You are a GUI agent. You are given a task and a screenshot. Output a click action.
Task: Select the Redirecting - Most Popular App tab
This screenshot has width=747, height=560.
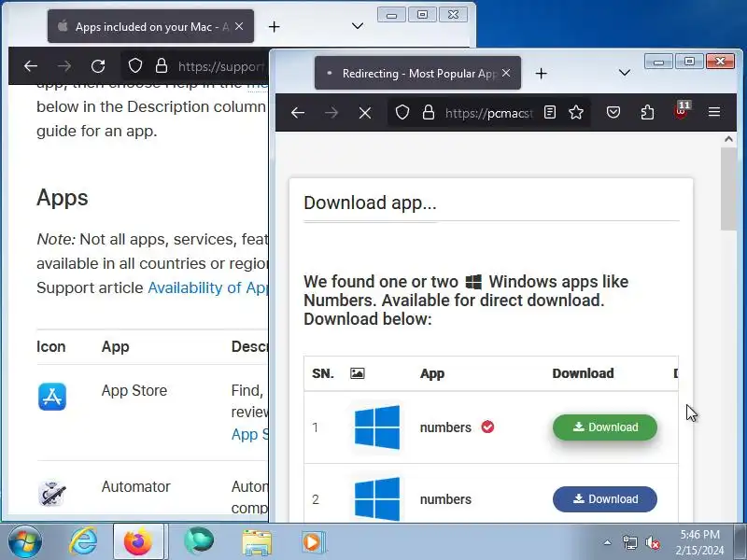coord(417,73)
